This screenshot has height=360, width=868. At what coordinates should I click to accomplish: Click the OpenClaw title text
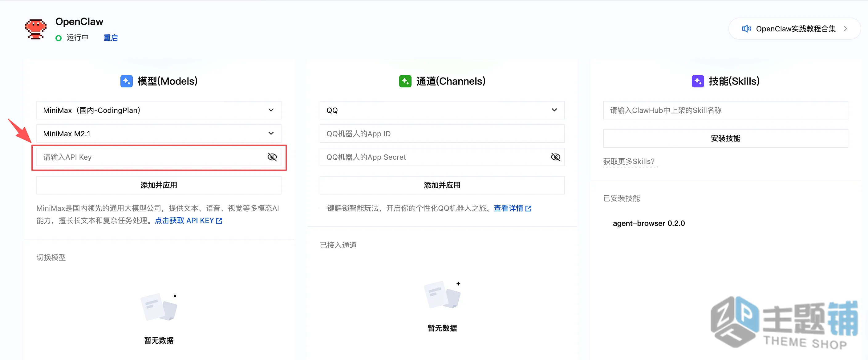point(79,22)
